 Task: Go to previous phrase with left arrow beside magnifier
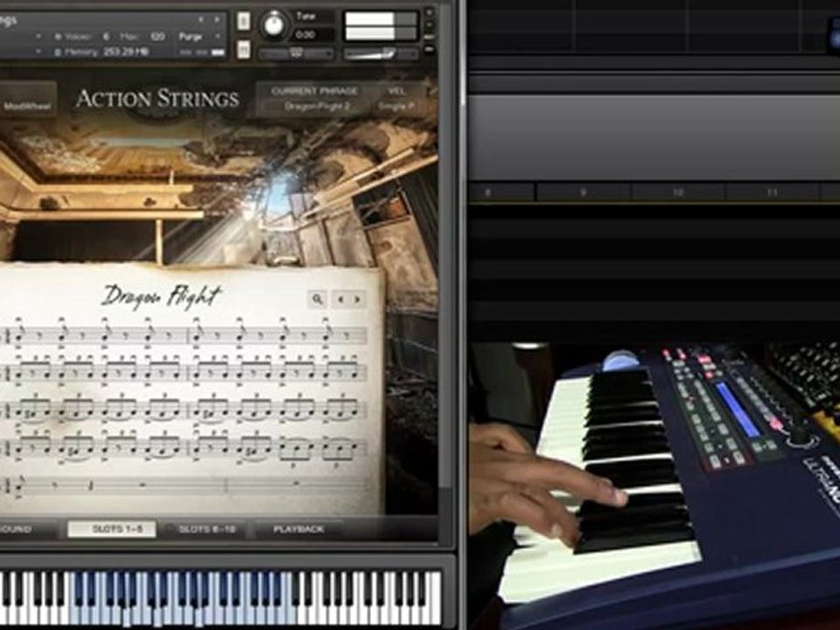(340, 299)
